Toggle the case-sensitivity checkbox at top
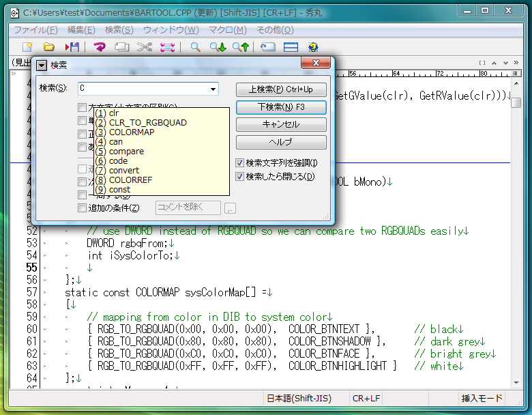532x415 pixels. point(82,108)
